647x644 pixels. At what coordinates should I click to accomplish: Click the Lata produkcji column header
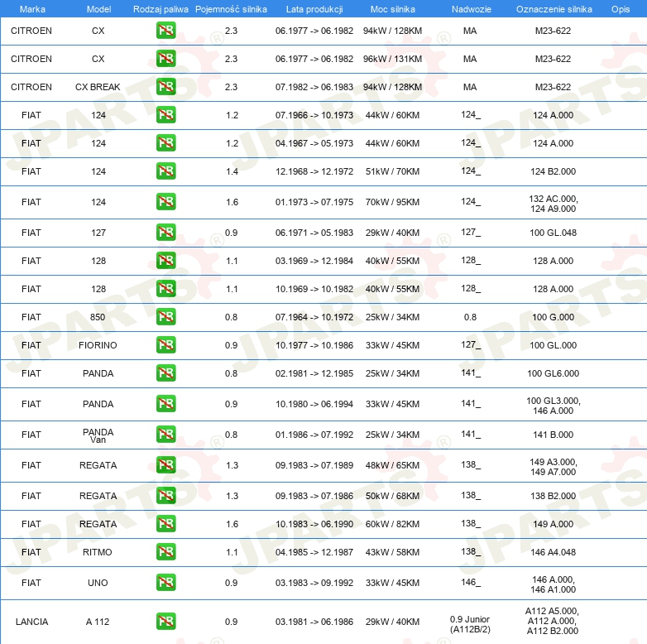point(314,9)
